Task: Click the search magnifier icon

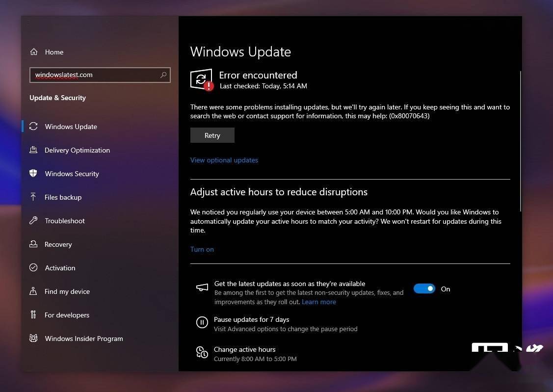Action: coord(163,75)
